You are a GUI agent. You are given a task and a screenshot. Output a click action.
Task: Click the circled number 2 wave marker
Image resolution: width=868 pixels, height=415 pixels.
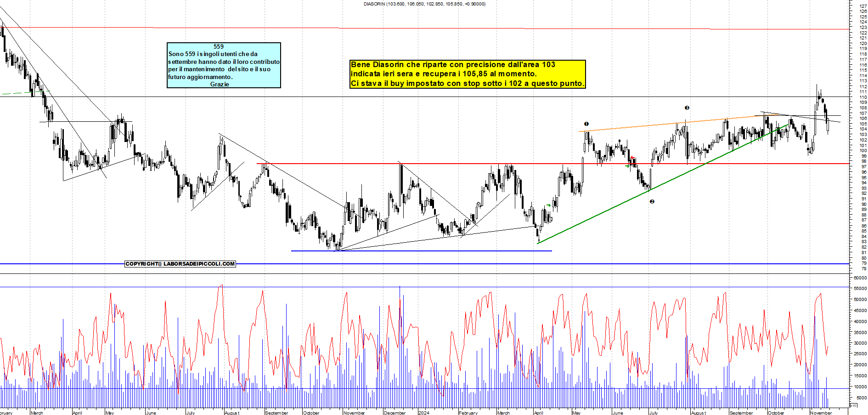pos(652,201)
